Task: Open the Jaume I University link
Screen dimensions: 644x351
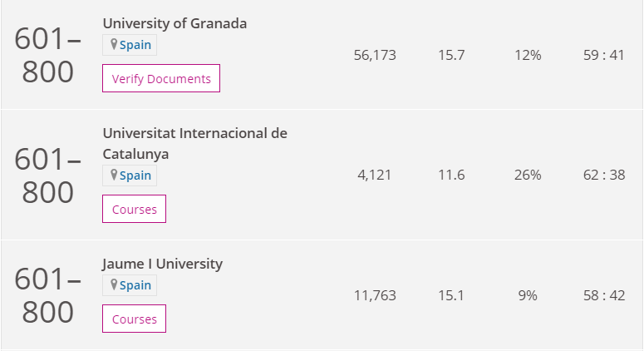Action: (x=163, y=264)
